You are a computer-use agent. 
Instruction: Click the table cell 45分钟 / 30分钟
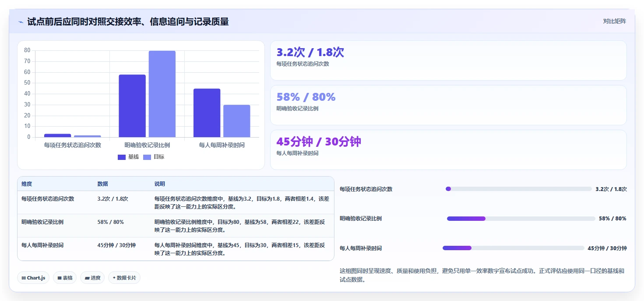tap(116, 245)
